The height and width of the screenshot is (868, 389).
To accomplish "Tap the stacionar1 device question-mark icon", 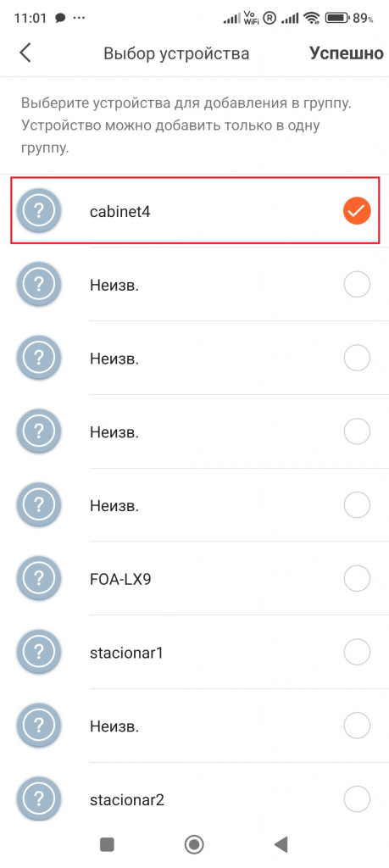I will (39, 653).
